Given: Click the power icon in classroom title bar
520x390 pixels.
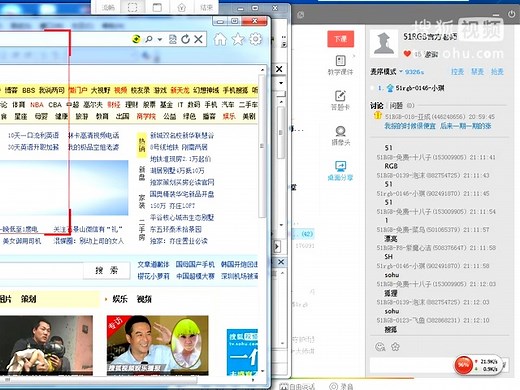Looking at the screenshot, I should 511,14.
